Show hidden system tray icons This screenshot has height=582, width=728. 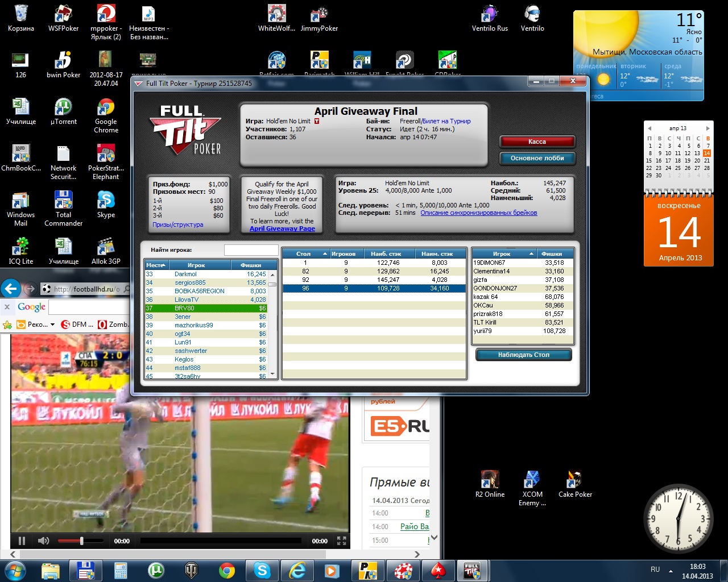[671, 570]
